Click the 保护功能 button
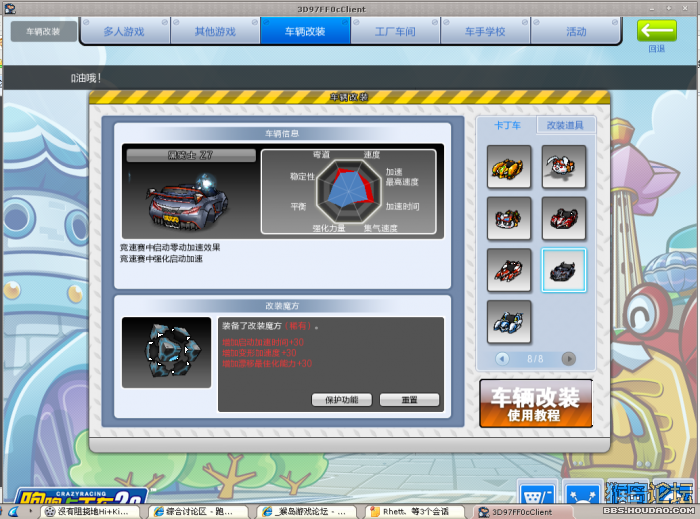Image resolution: width=700 pixels, height=519 pixels. (x=342, y=400)
